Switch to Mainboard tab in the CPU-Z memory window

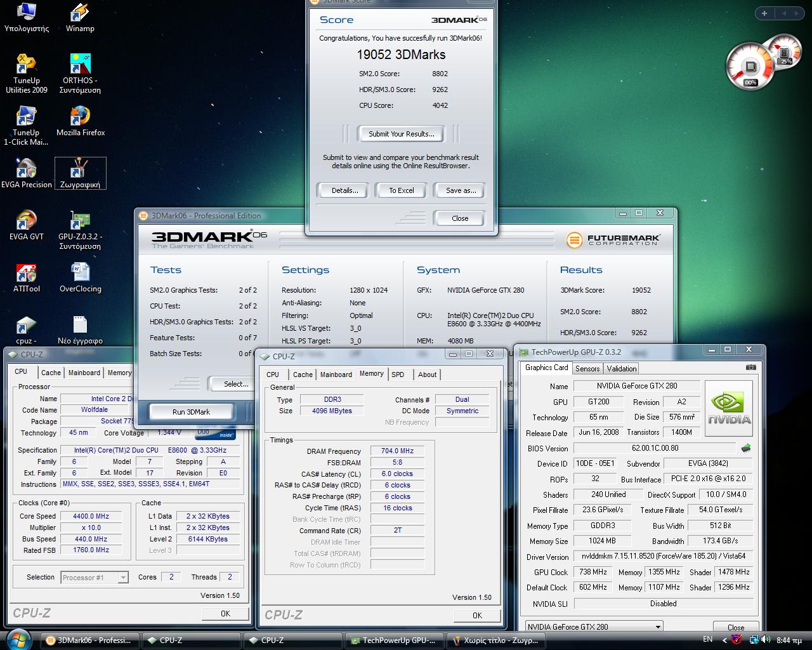336,375
